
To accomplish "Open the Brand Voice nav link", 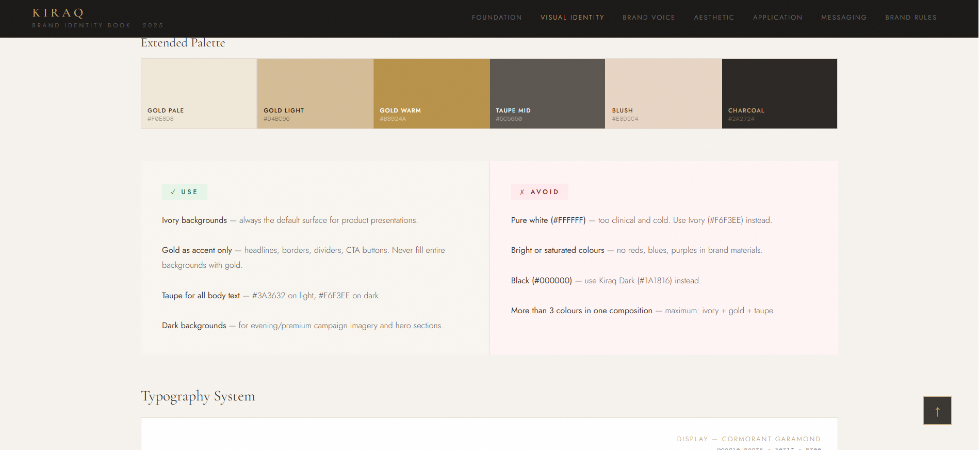I will coord(648,18).
